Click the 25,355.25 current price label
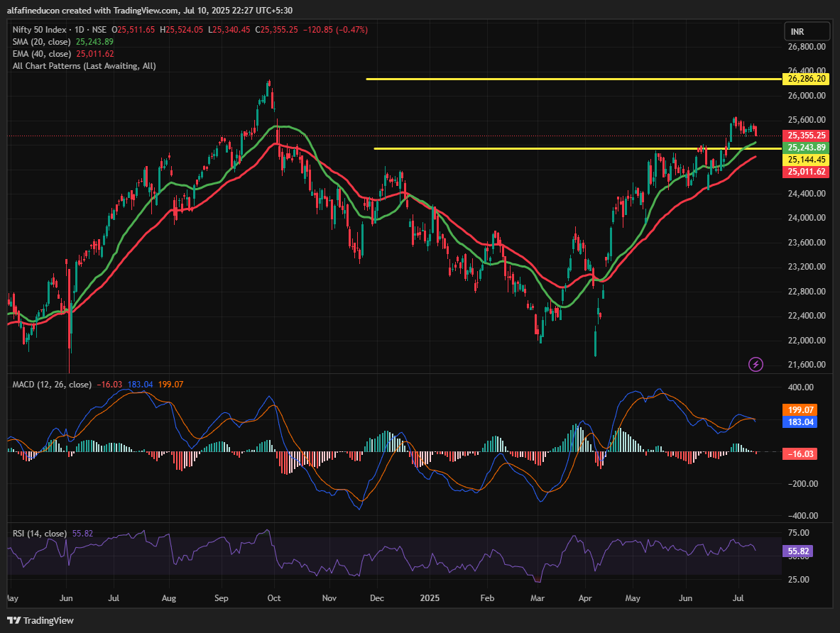 (x=806, y=136)
